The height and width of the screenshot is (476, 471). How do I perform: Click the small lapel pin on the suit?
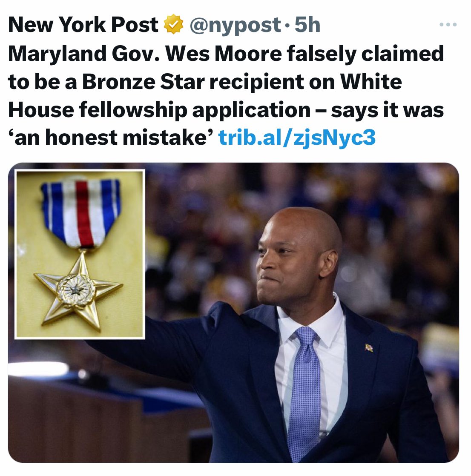[x=369, y=348]
